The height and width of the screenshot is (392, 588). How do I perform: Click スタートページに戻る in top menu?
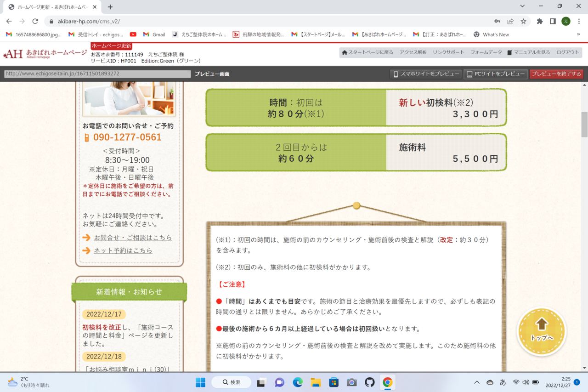coord(367,52)
